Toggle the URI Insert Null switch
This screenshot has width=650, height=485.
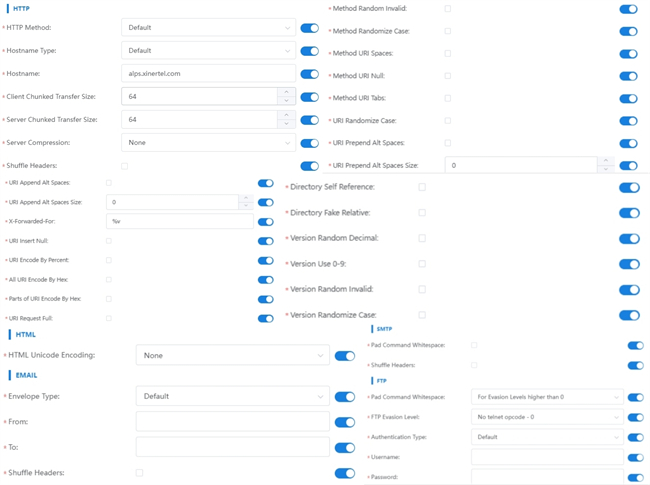tap(265, 241)
